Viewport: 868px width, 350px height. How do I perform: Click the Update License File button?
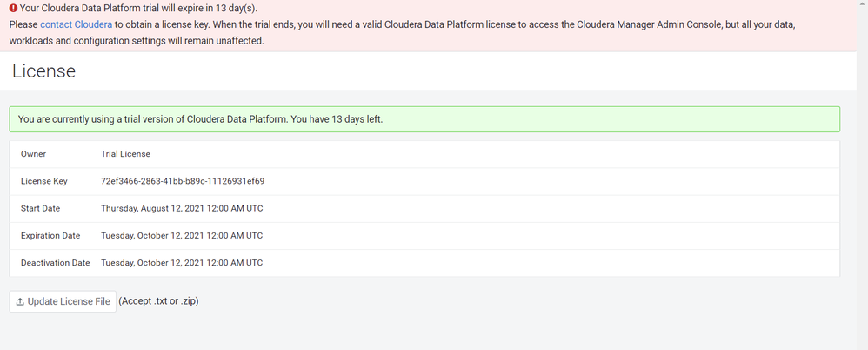pos(63,301)
